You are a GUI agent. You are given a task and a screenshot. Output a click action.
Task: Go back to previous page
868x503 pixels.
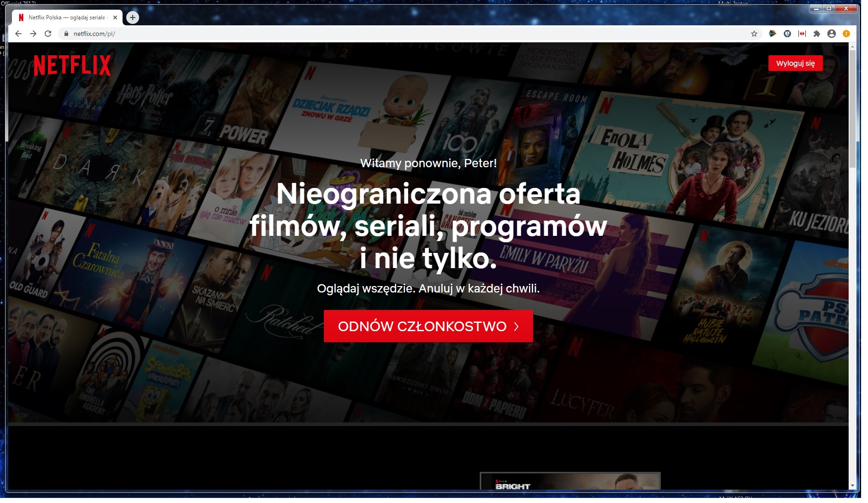coord(18,34)
